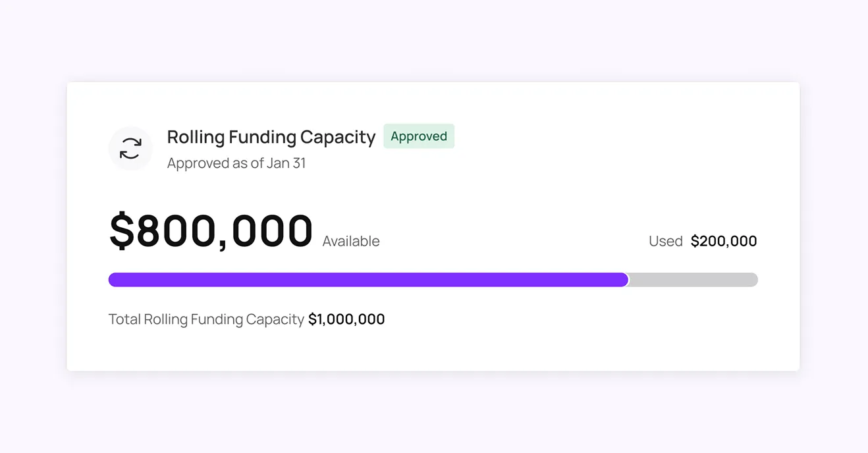
Task: Select the $800,000 available amount
Action: click(211, 231)
